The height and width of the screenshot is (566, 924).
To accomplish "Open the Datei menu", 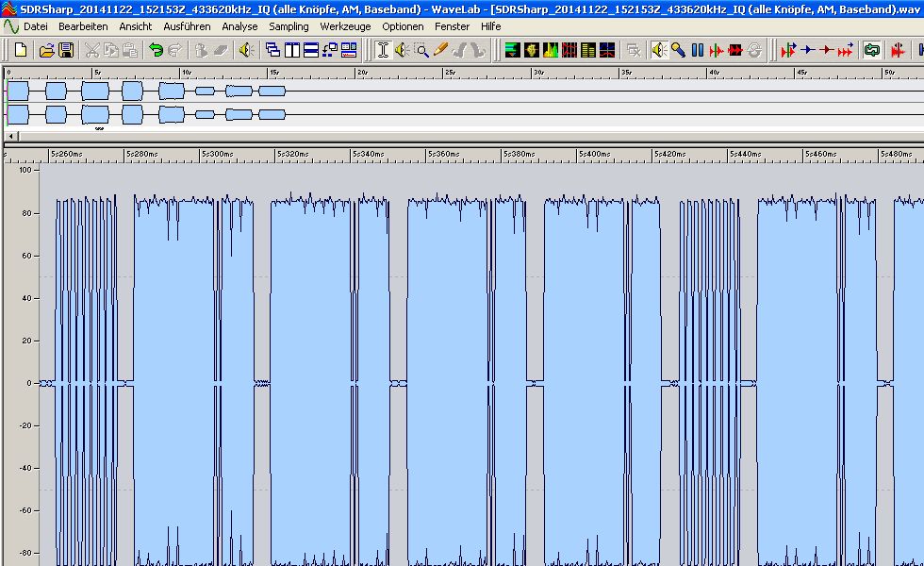I will click(35, 26).
